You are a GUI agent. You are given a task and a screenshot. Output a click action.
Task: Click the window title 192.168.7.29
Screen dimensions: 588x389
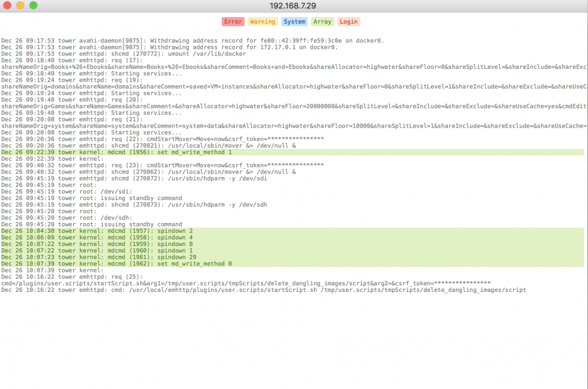tap(293, 6)
